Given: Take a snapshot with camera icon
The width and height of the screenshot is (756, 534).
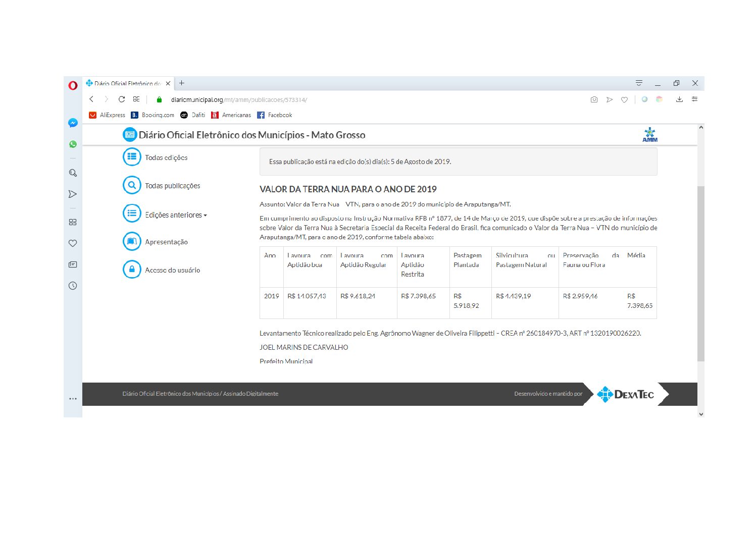Looking at the screenshot, I should (x=594, y=99).
